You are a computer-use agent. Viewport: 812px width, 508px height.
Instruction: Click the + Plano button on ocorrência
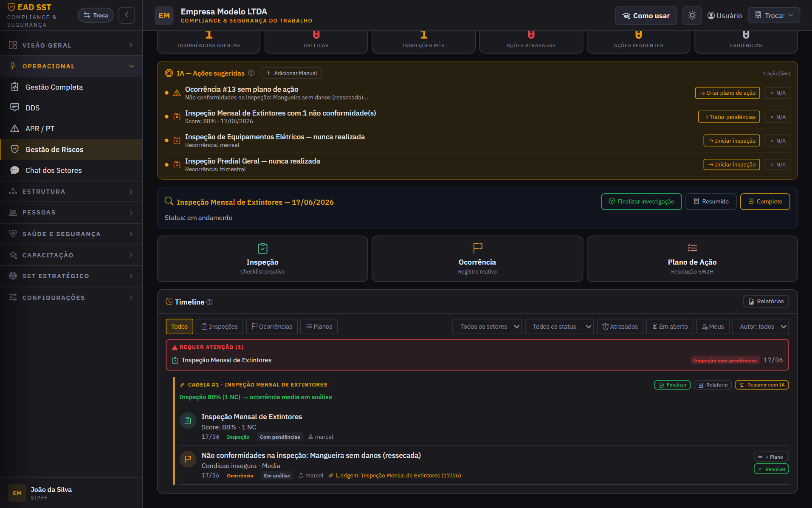pos(771,457)
